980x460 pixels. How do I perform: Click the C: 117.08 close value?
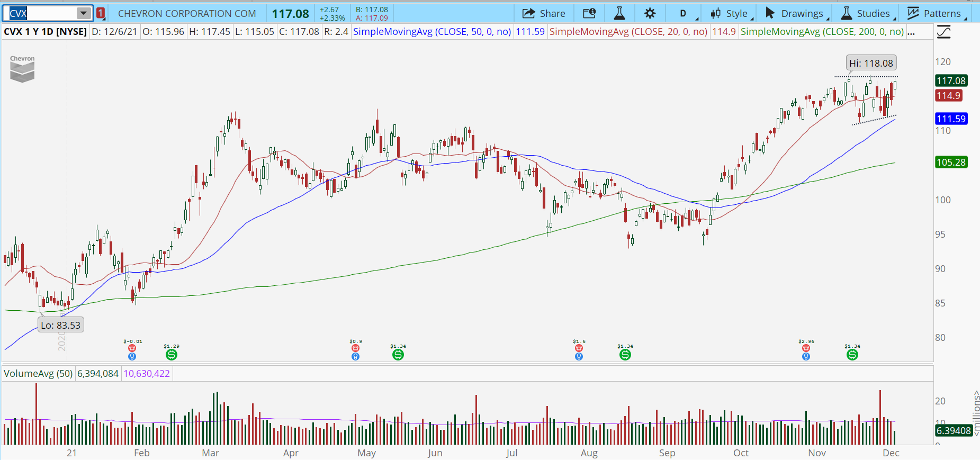click(299, 32)
